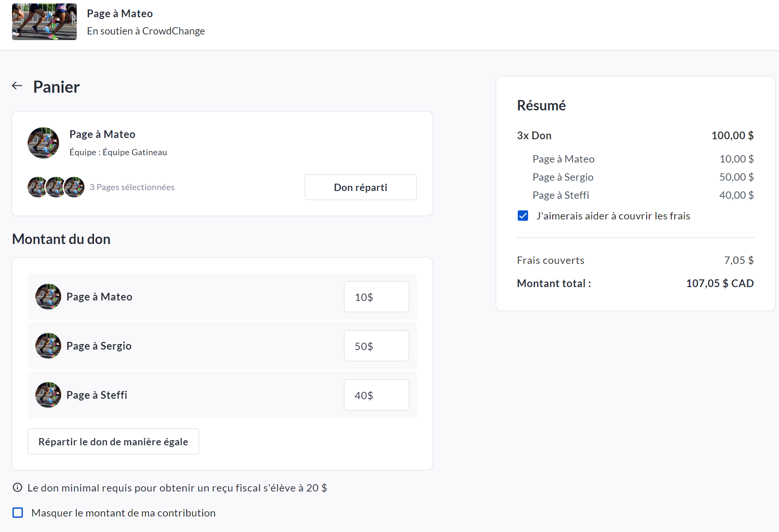
Task: Click the Page à Mateo header thumbnail
Action: click(x=44, y=22)
